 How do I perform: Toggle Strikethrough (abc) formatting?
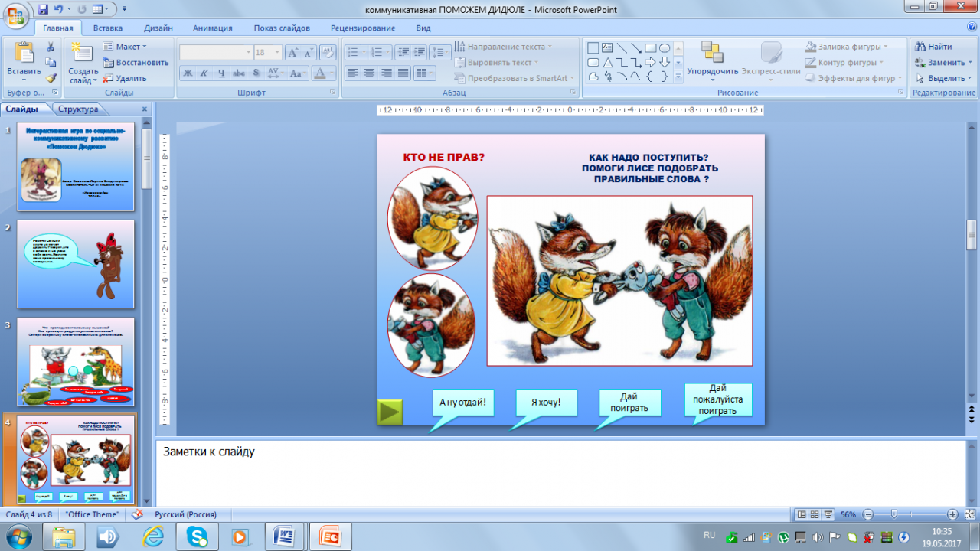point(238,73)
